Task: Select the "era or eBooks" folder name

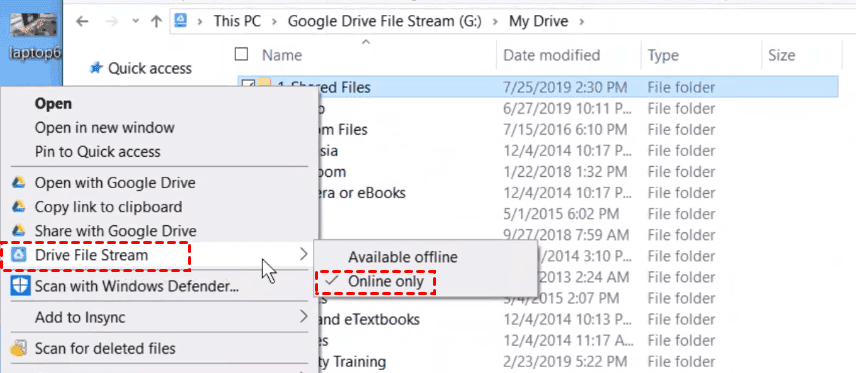Action: click(x=362, y=193)
